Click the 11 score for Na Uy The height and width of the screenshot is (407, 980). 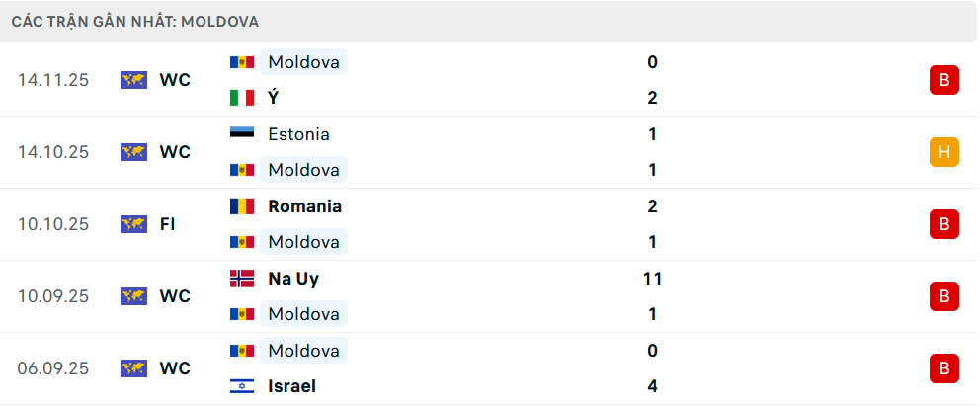(x=652, y=279)
